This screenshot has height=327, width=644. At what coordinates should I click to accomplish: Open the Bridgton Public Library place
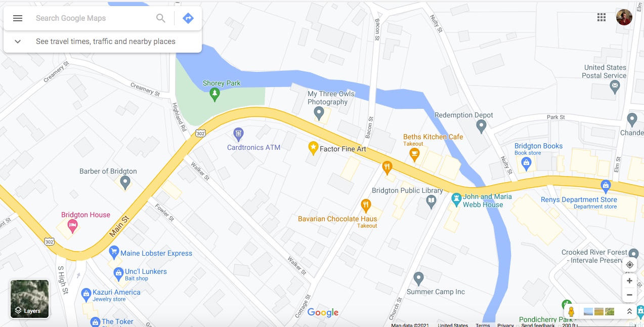pyautogui.click(x=407, y=190)
